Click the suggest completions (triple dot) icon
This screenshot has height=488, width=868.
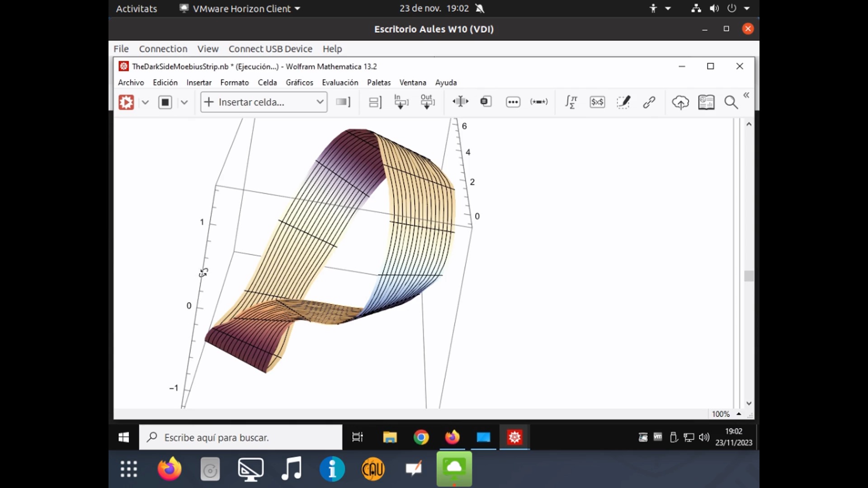point(513,102)
